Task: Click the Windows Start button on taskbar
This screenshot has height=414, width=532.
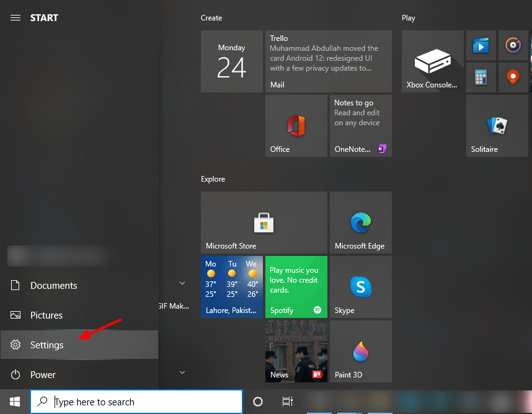Action: (x=15, y=402)
